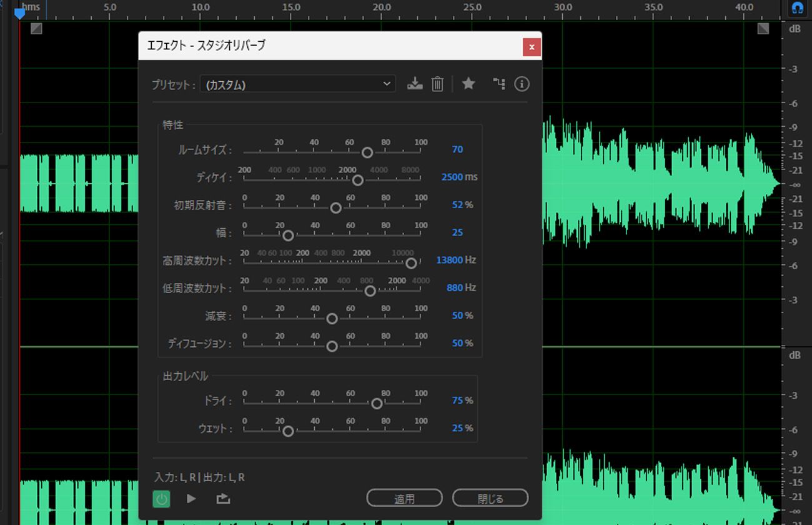Click the timeline ruler near 20 seconds

coord(382,7)
